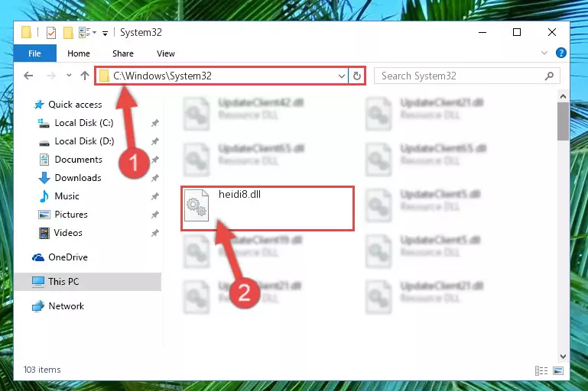Open Downloads in the sidebar
The image size is (588, 391).
(x=78, y=178)
